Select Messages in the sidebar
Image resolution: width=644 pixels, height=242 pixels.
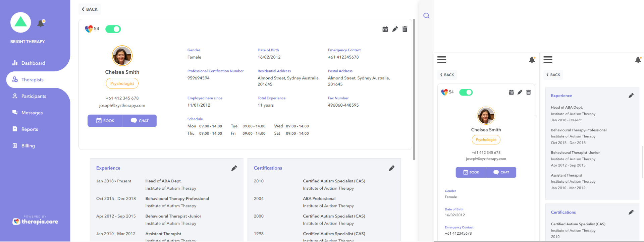pos(32,113)
